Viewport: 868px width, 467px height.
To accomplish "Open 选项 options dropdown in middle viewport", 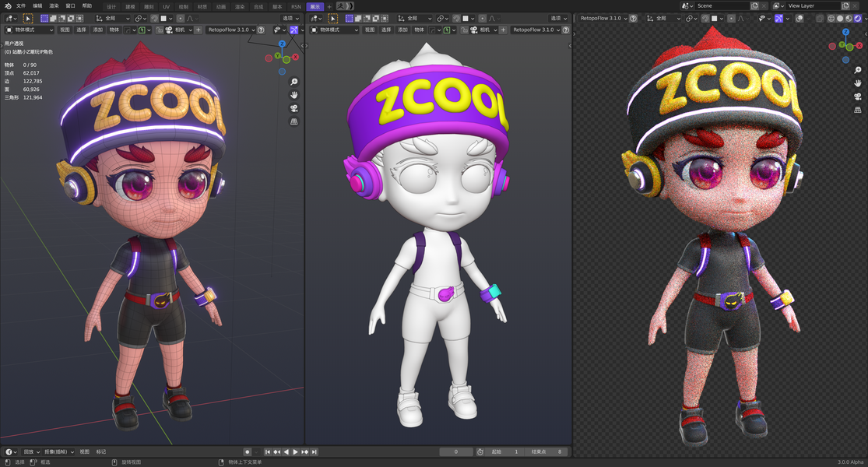I will (x=558, y=18).
